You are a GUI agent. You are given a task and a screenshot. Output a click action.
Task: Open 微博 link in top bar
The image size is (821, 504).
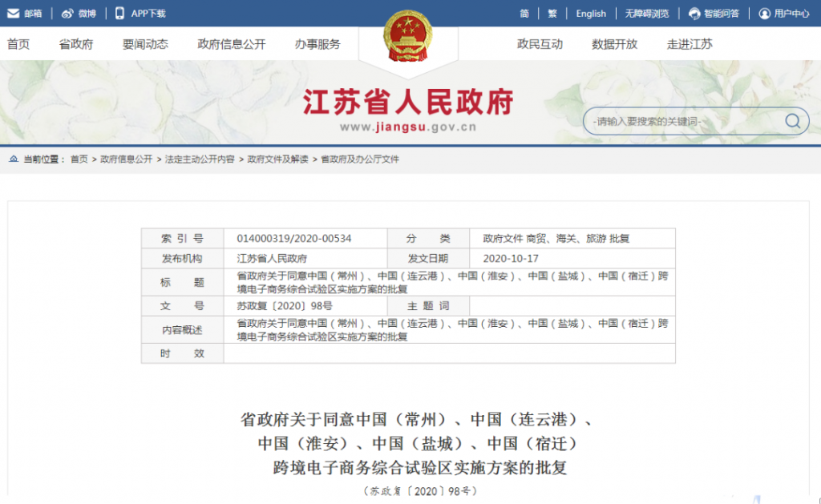87,14
